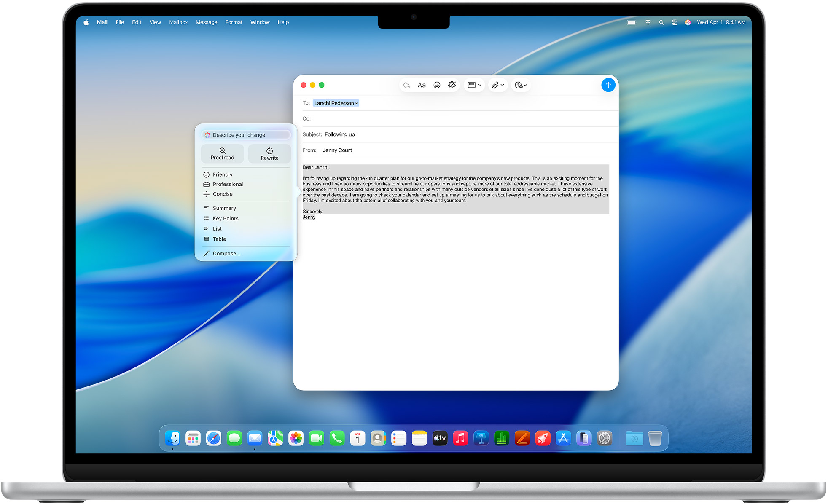Click the Proofread button

222,153
